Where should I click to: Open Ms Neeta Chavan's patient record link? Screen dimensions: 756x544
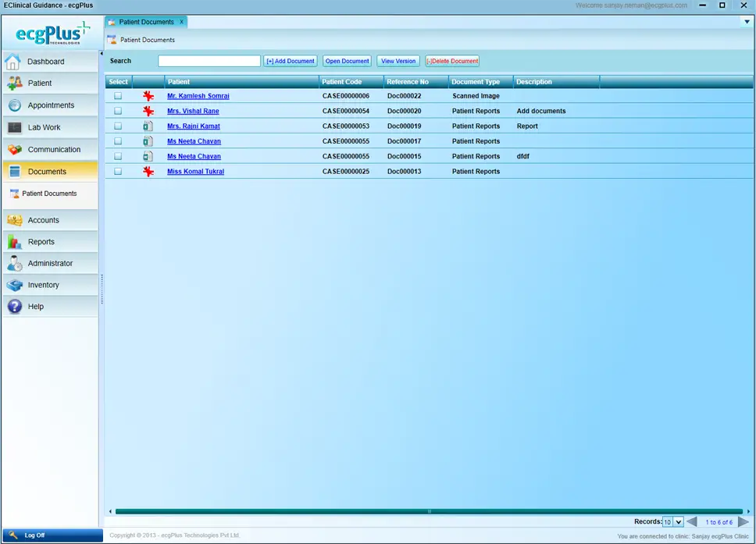pos(194,140)
